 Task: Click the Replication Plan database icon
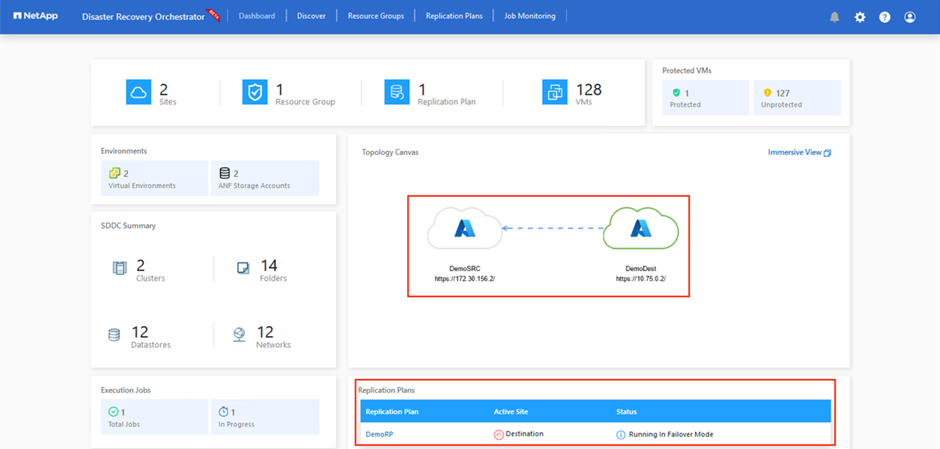click(x=397, y=92)
